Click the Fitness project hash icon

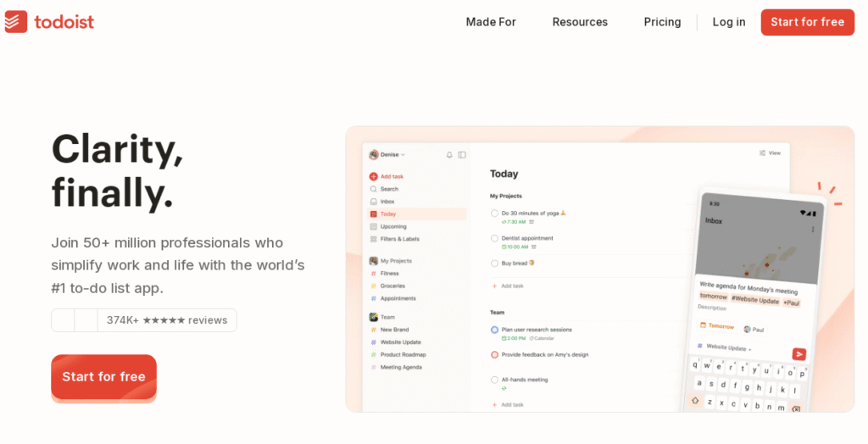(373, 274)
